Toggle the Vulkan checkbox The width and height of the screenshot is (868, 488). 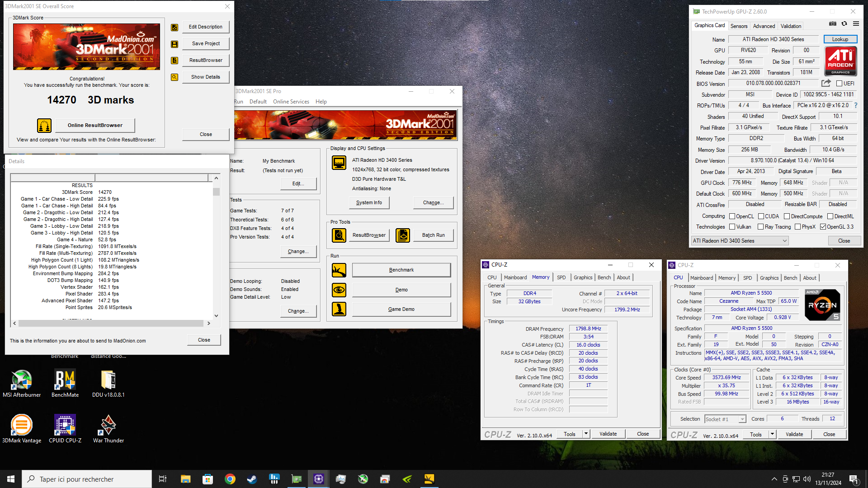(x=732, y=227)
